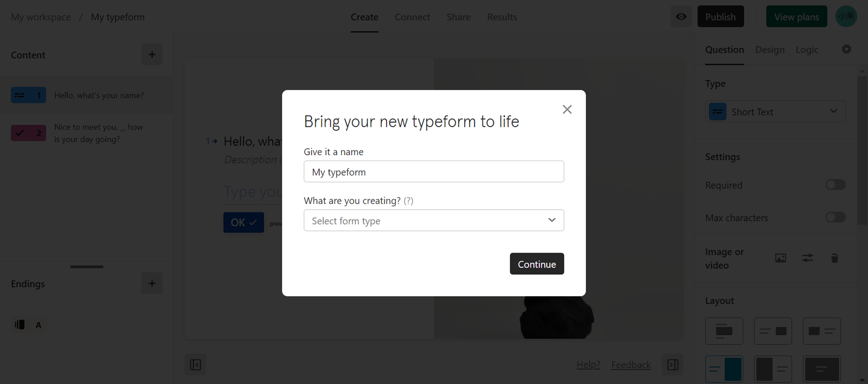Toggle the Max characters switch
This screenshot has width=868, height=384.
835,217
